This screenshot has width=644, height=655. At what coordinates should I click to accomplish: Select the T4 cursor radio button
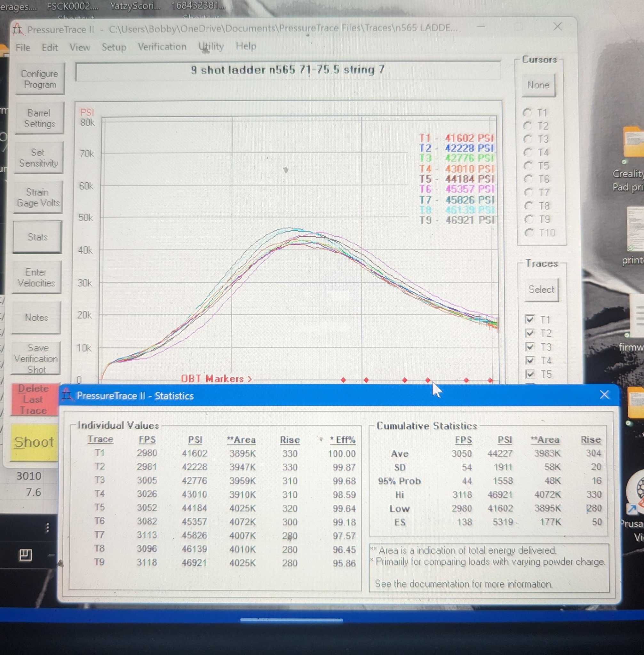(528, 153)
